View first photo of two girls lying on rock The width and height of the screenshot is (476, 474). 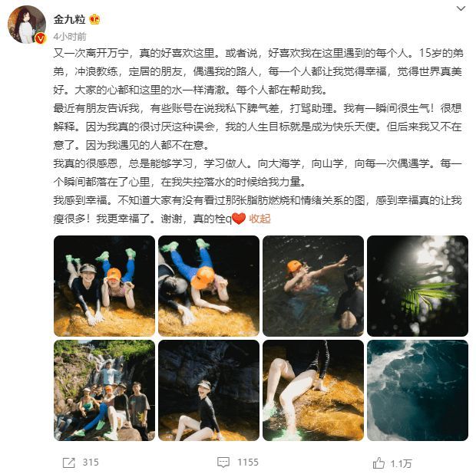coord(104,286)
